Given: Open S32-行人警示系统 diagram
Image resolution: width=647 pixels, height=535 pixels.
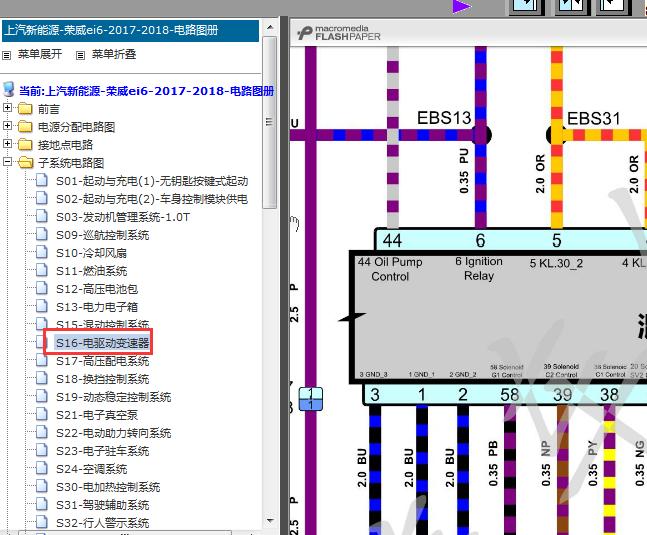Looking at the screenshot, I should (102, 523).
